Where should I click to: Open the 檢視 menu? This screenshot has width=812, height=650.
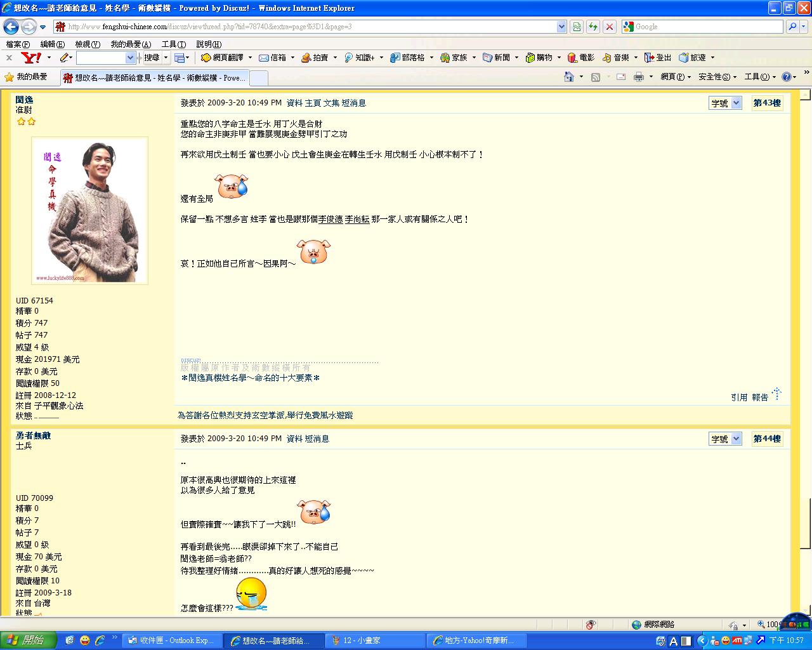[87, 44]
